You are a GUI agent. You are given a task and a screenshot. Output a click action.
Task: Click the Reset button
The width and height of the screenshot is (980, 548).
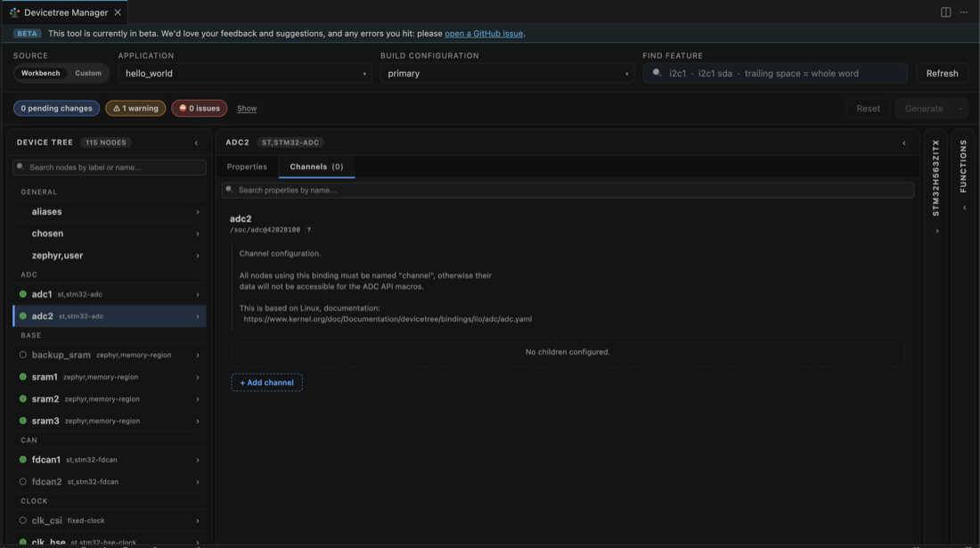pos(868,109)
